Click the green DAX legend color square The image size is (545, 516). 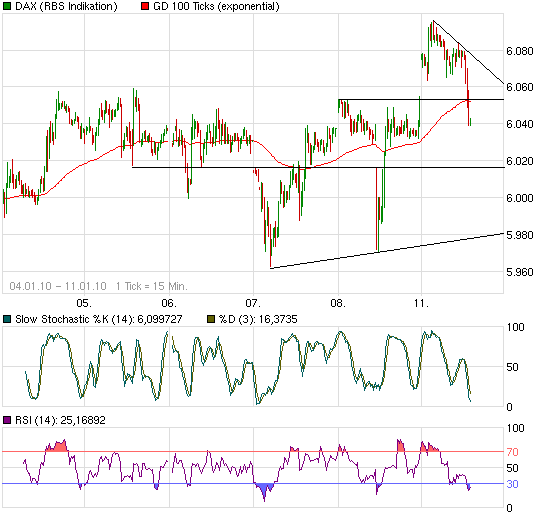click(7, 6)
